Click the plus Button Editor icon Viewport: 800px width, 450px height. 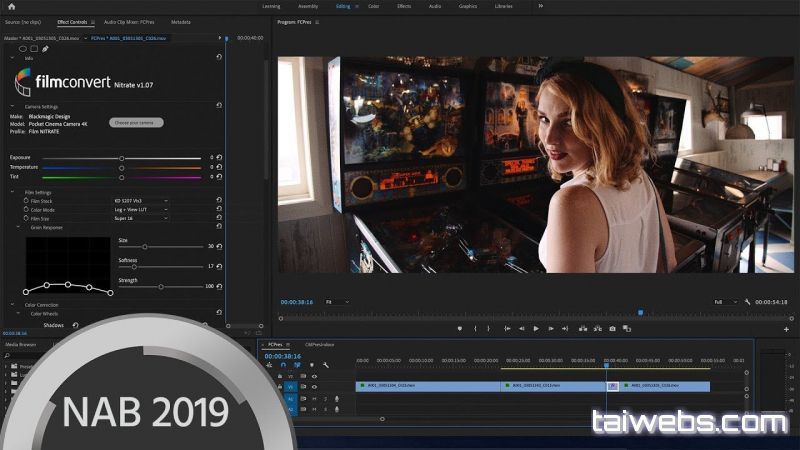pos(787,328)
